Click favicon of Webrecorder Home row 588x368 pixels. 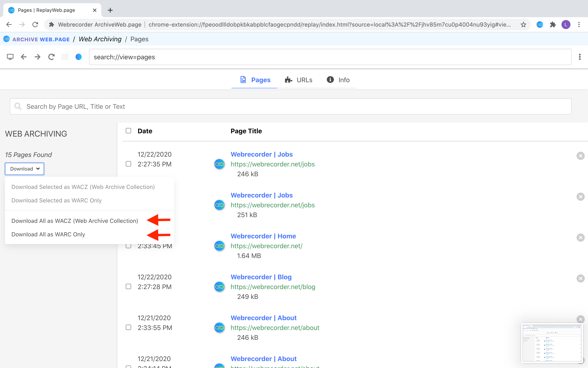pos(219,246)
